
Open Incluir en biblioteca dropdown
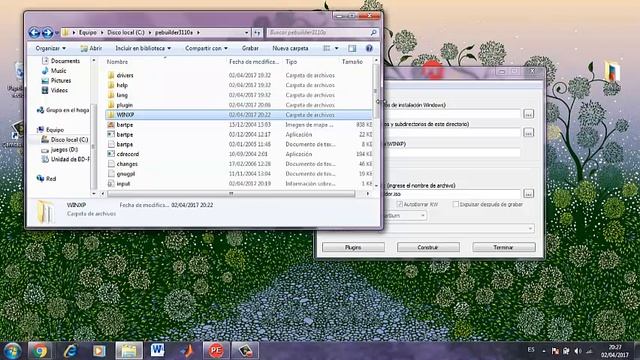pyautogui.click(x=143, y=48)
